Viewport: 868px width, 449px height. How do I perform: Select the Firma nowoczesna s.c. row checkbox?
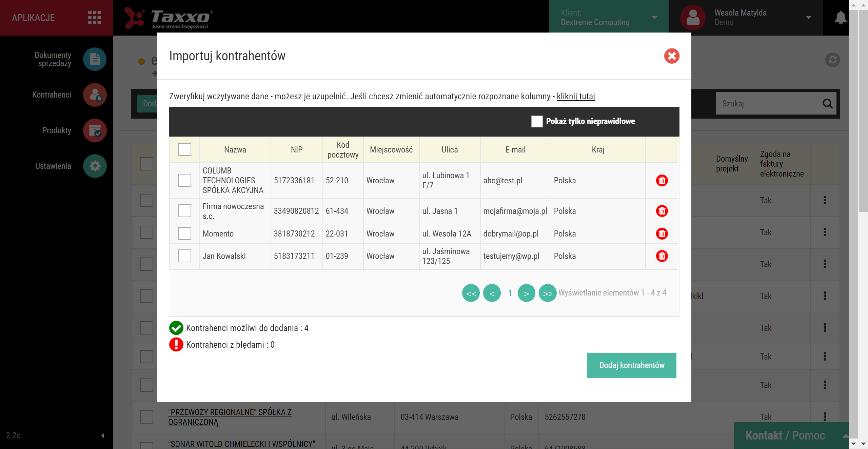coord(184,211)
